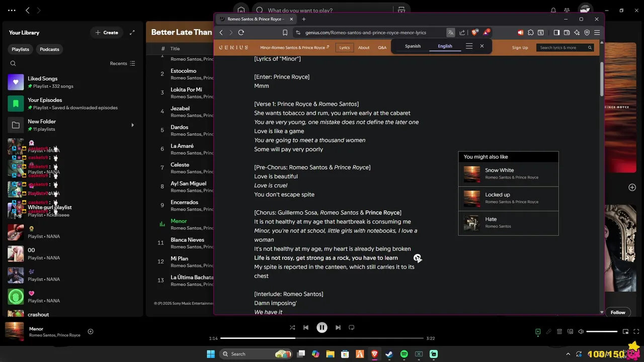The height and width of the screenshot is (362, 644).
Task: Open browser extensions puzzle icon
Action: [x=531, y=33]
